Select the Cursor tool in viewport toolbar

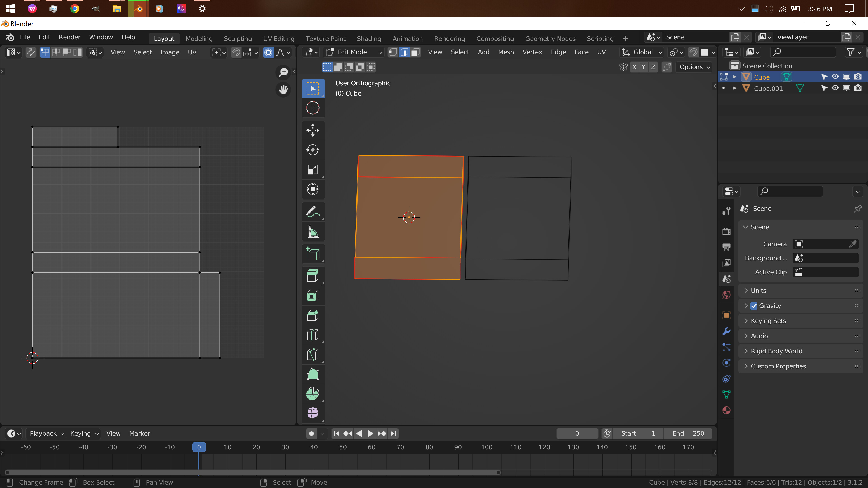[x=313, y=108]
